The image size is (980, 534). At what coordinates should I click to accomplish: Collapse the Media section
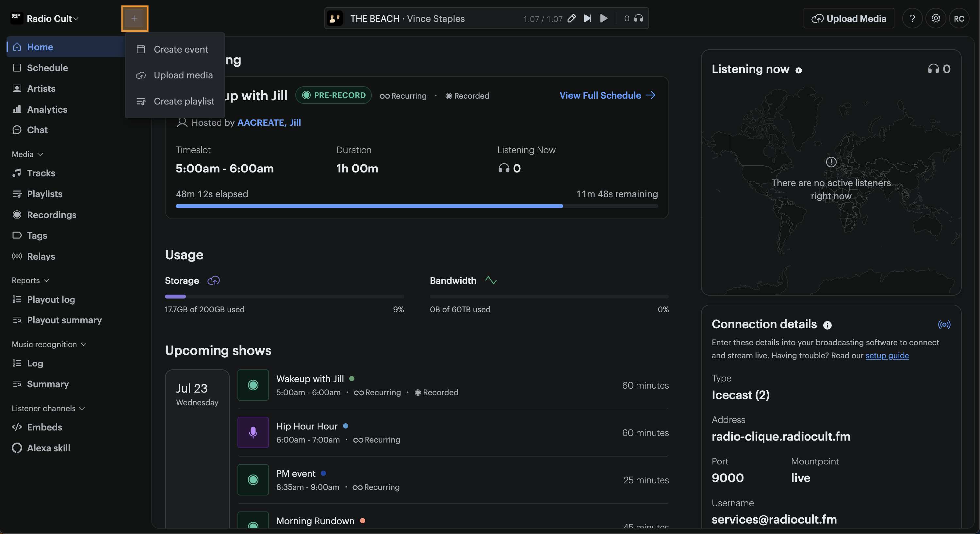[27, 154]
